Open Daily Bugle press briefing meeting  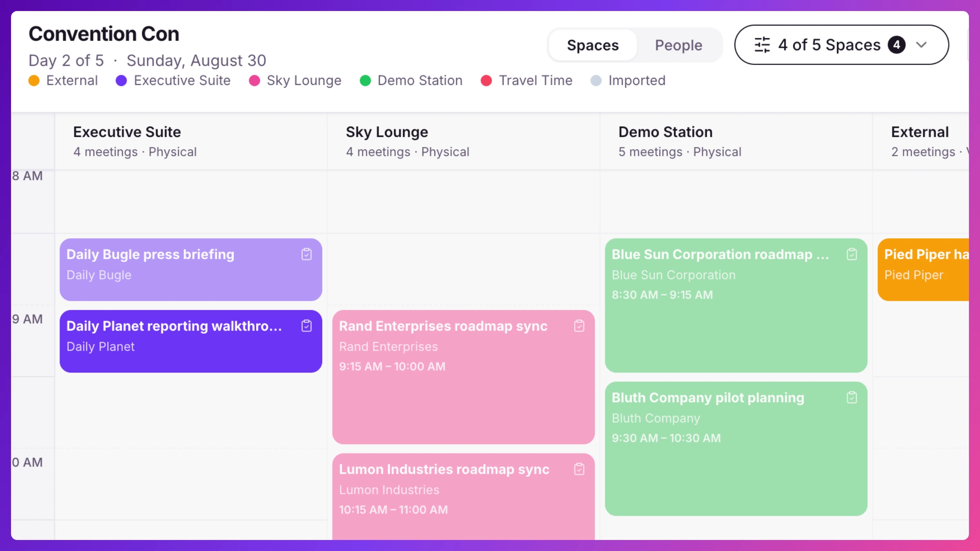coord(191,270)
